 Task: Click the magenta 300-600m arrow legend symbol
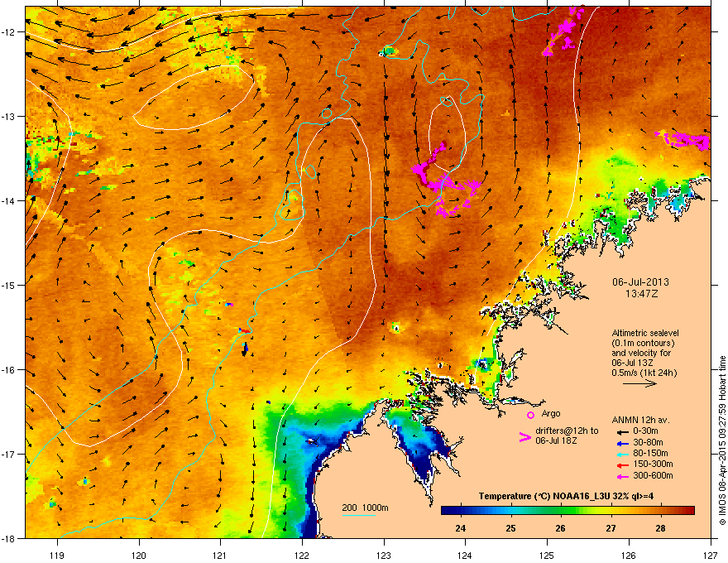[x=621, y=476]
